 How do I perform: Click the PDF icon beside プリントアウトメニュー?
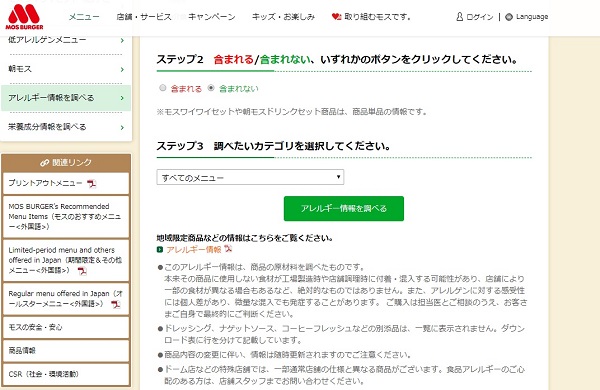(91, 184)
